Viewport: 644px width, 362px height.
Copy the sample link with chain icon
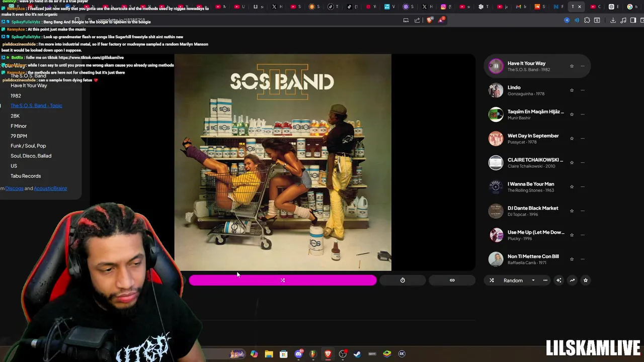click(452, 280)
